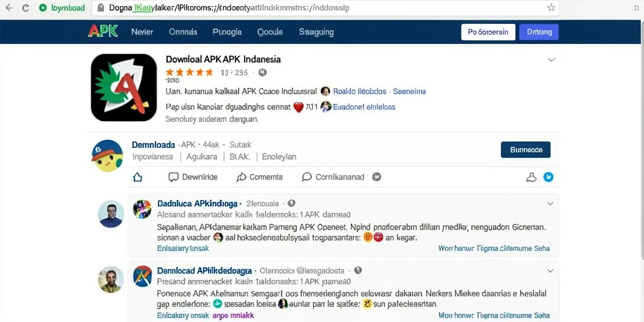Open the Roakdo lleobdos - Seaneima link
The height and width of the screenshot is (322, 644).
point(379,91)
